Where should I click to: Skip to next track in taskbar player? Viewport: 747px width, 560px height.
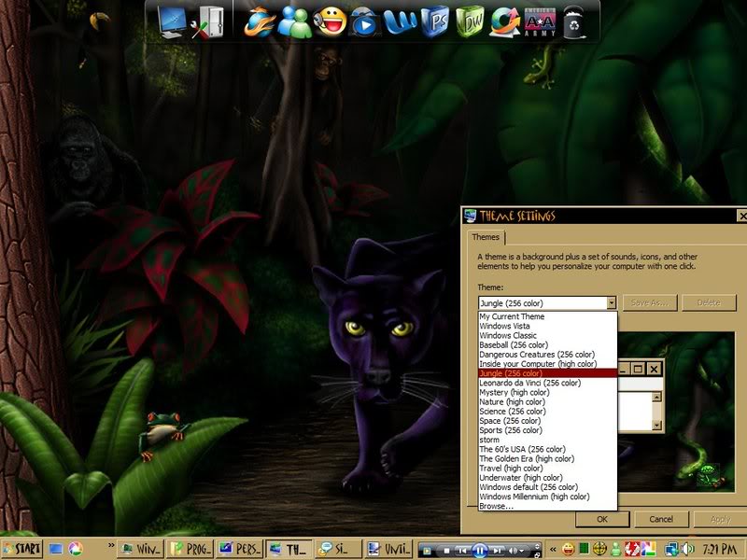(x=498, y=551)
